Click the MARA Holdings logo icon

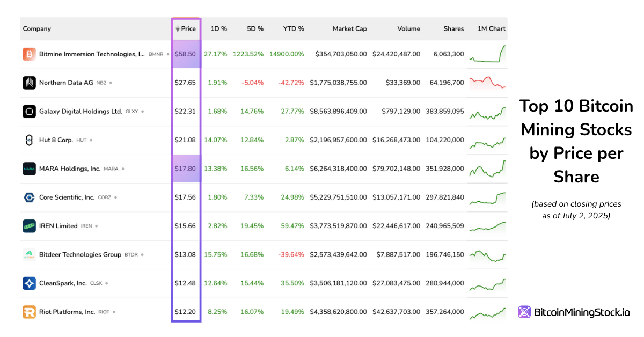tap(29, 169)
